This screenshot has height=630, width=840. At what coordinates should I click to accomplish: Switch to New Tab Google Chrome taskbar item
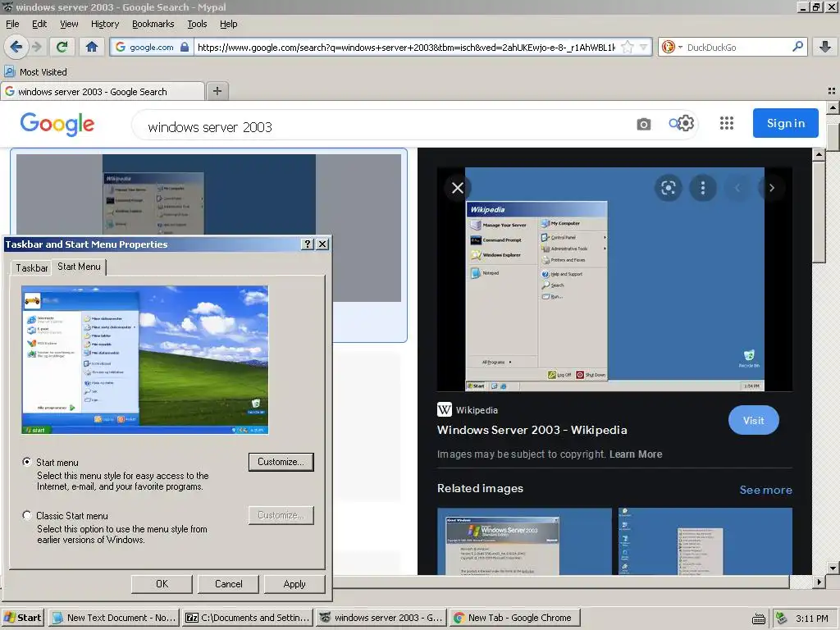coord(514,618)
